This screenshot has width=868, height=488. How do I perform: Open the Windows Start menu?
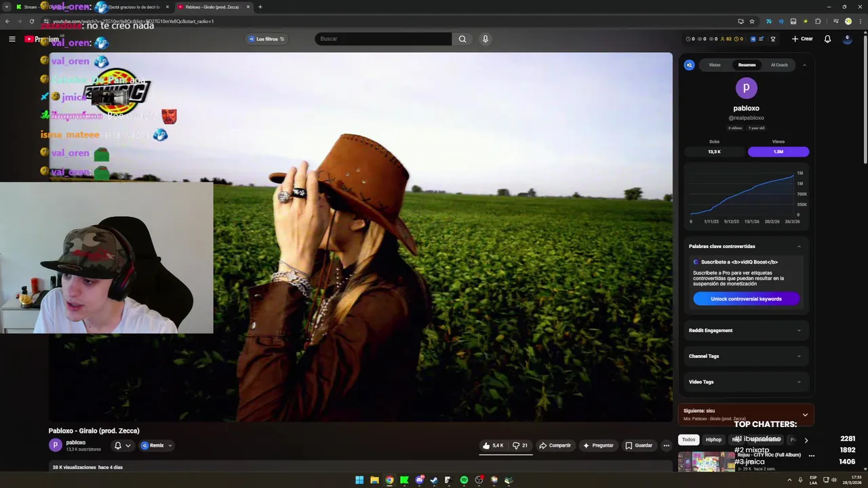359,480
